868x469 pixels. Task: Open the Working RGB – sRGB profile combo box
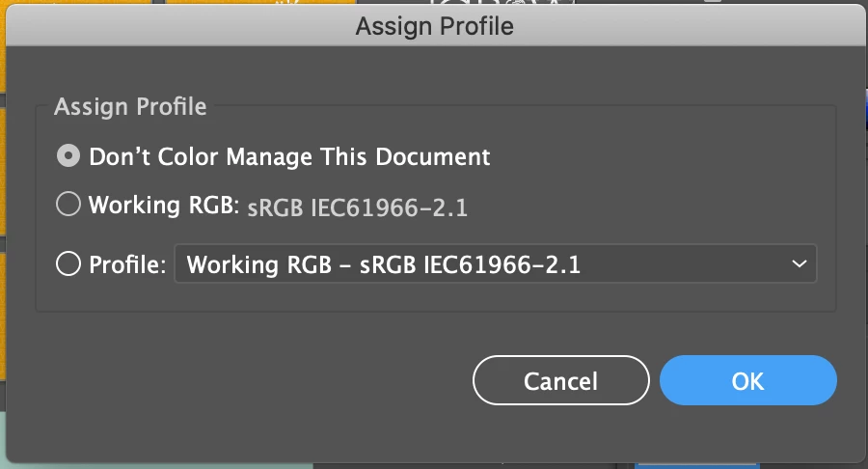[496, 263]
